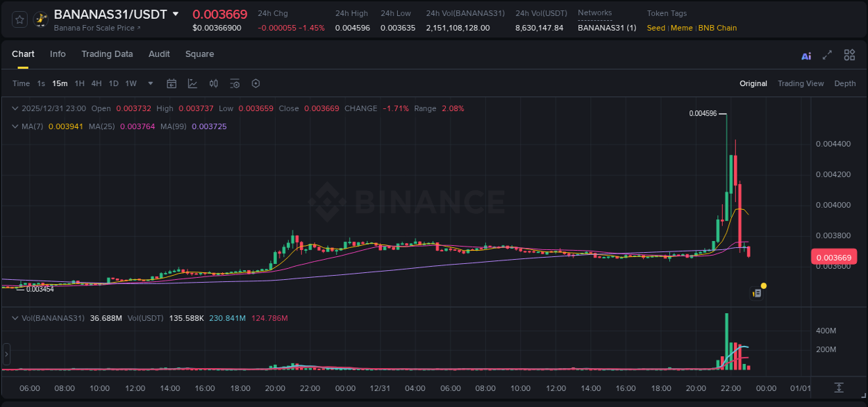Expand chart to fullscreen
The width and height of the screenshot is (868, 407).
826,55
